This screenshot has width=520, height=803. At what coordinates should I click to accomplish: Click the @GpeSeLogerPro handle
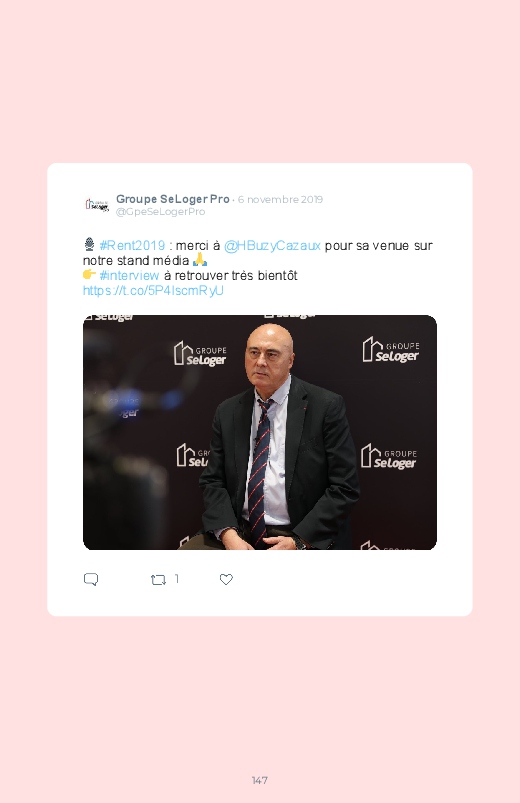[160, 212]
